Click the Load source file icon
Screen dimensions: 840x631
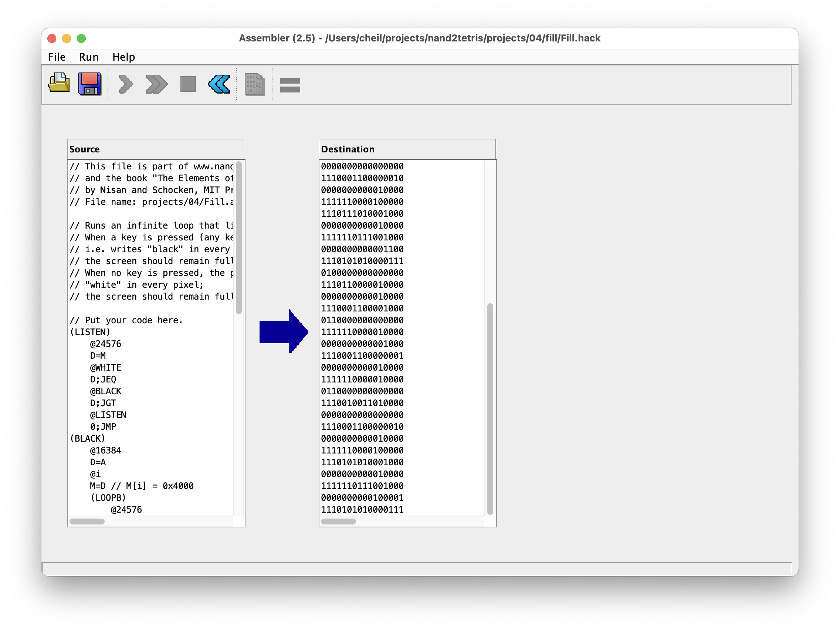[59, 84]
